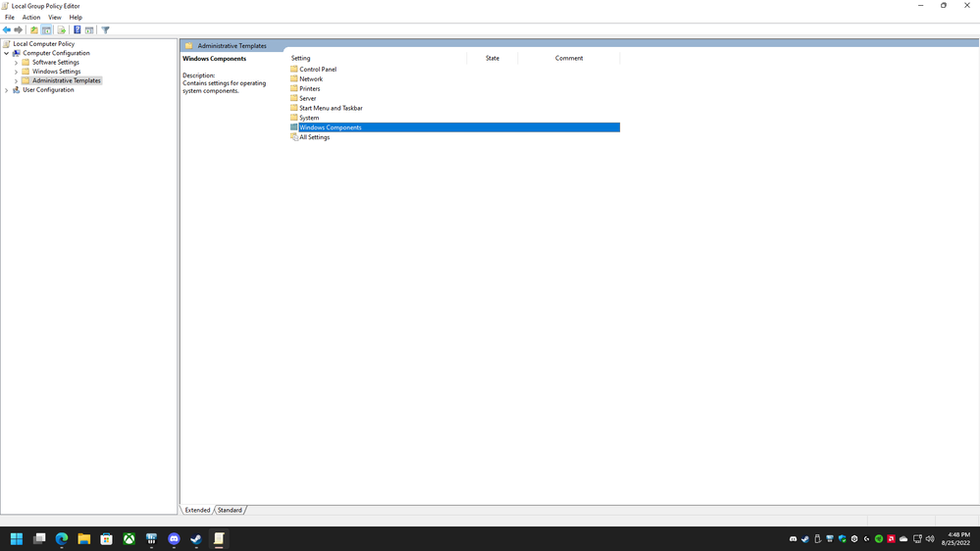Go up one level with folder icon
The height and width of the screenshot is (551, 980).
coord(34,30)
